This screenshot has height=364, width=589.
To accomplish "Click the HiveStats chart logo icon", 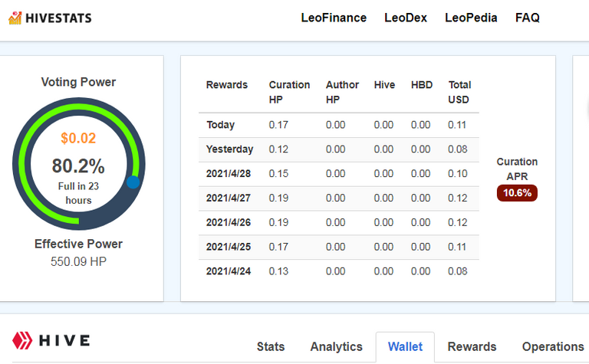I will click(15, 18).
